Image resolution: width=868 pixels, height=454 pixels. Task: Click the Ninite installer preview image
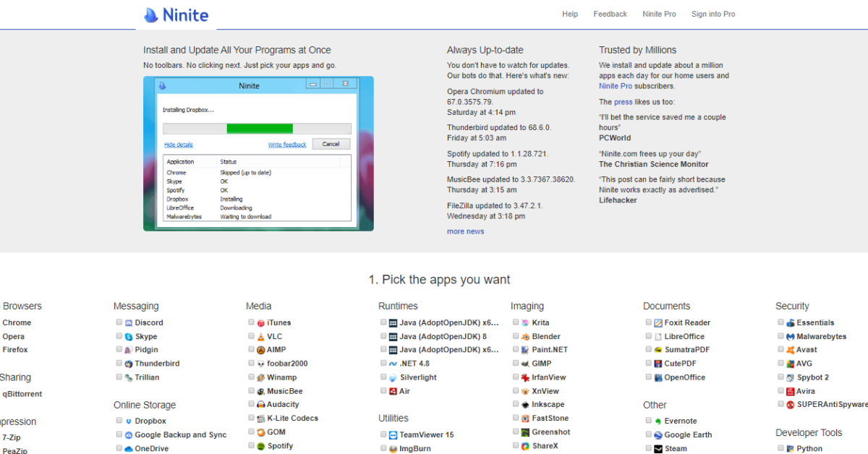(258, 153)
